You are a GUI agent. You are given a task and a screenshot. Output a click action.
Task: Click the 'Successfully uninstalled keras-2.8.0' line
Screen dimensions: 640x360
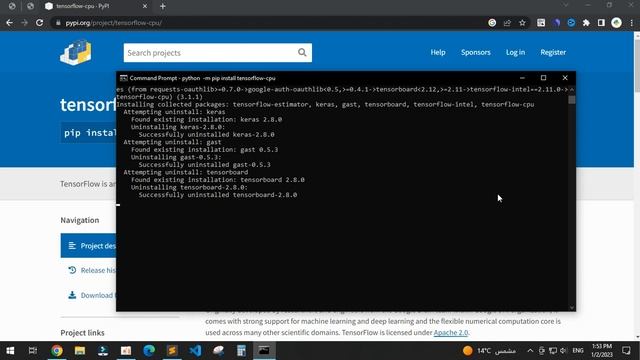click(x=206, y=135)
